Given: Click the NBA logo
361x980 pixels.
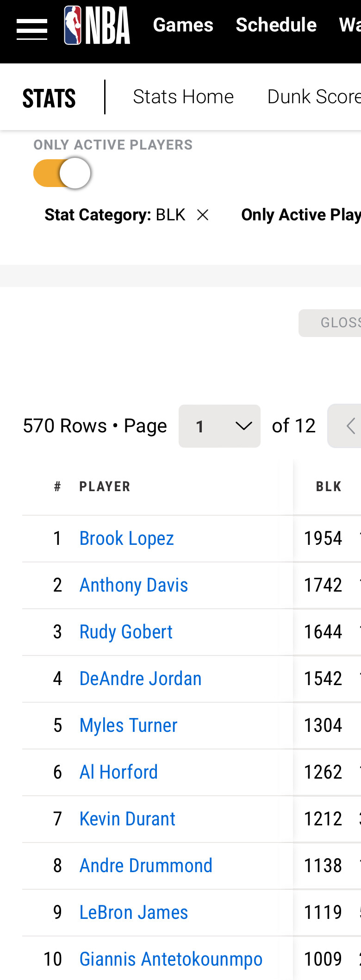Looking at the screenshot, I should 97,25.
